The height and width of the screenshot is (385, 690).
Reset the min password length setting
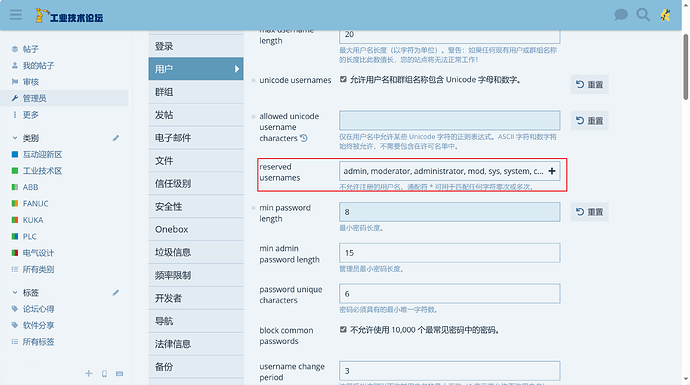coord(590,212)
